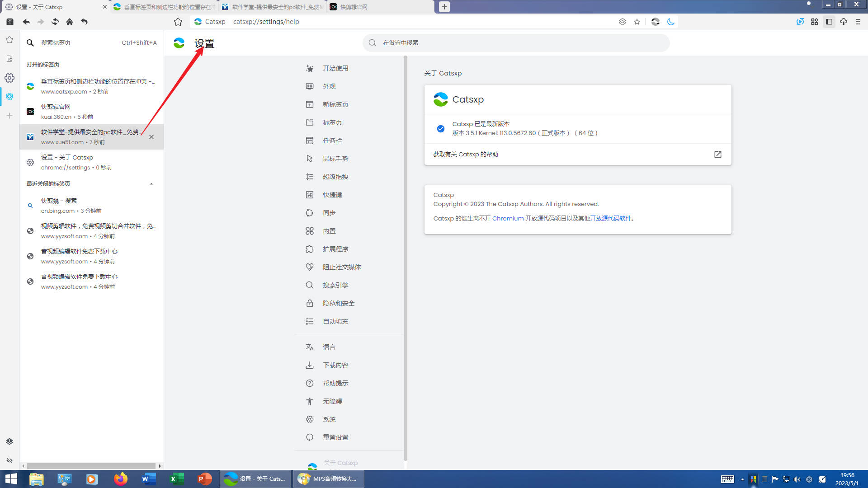This screenshot has width=868, height=488.
Task: Follow the Chromium hyperlink
Action: (x=508, y=219)
